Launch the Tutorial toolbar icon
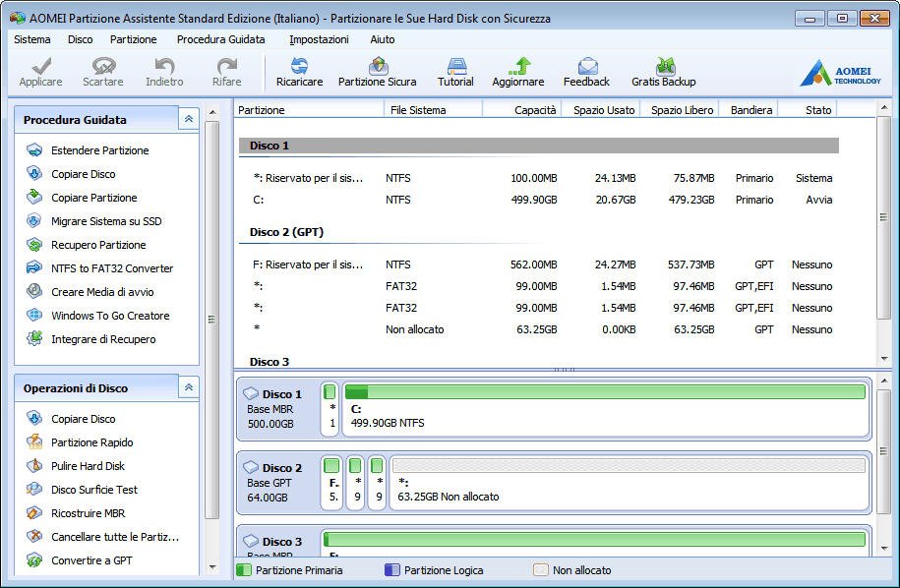 (x=455, y=71)
